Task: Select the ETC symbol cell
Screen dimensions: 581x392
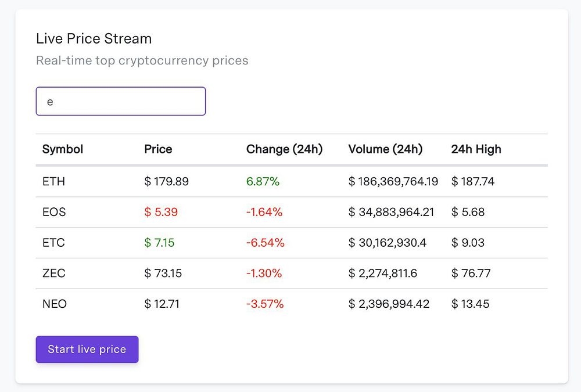Action: 53,243
